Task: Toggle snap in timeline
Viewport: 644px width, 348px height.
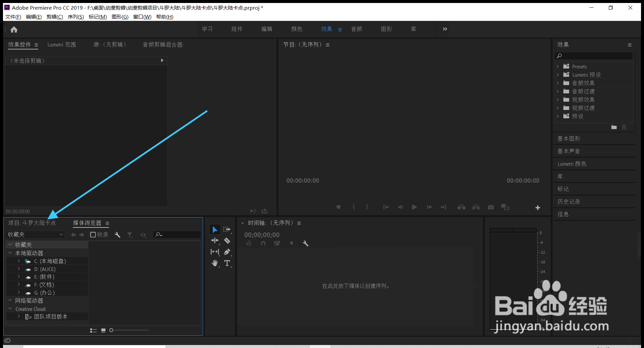Action: [x=263, y=243]
